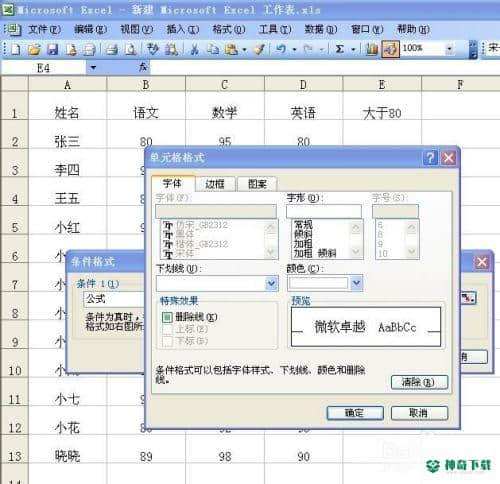Open the 100% zoom dropdown arrow

(x=449, y=49)
